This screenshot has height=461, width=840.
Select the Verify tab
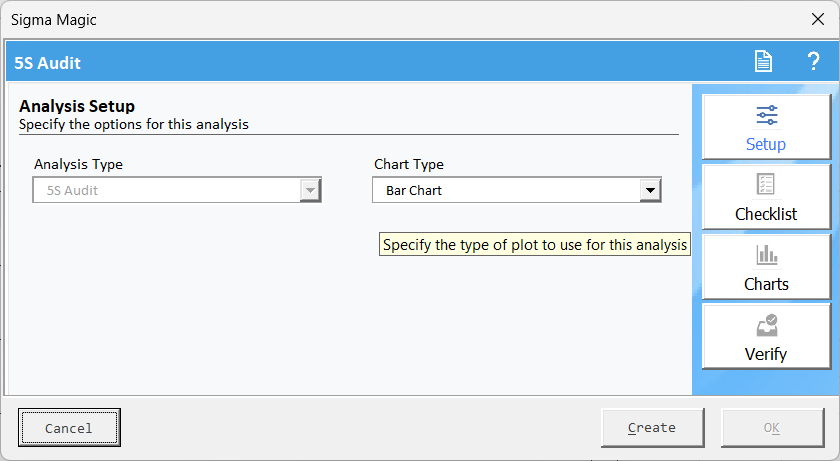coord(766,337)
